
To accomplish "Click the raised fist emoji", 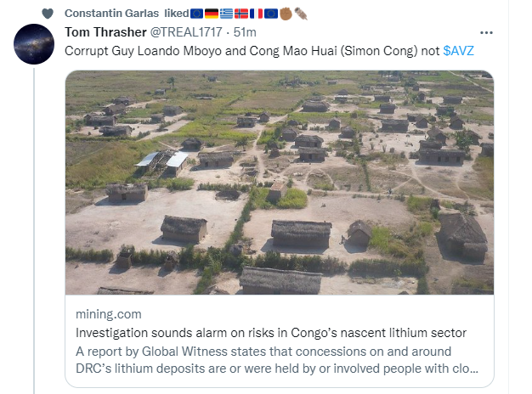I will 286,14.
